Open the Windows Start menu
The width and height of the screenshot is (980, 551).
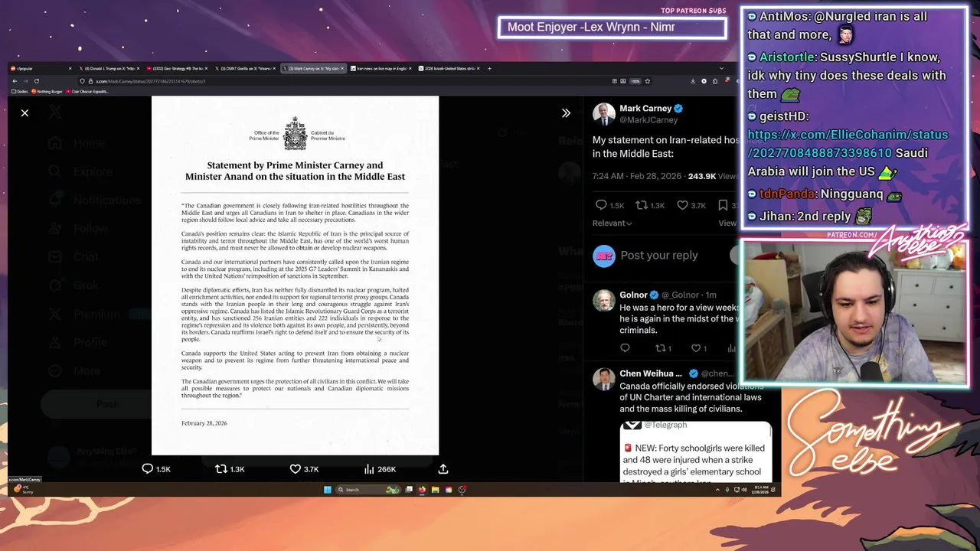pos(328,490)
